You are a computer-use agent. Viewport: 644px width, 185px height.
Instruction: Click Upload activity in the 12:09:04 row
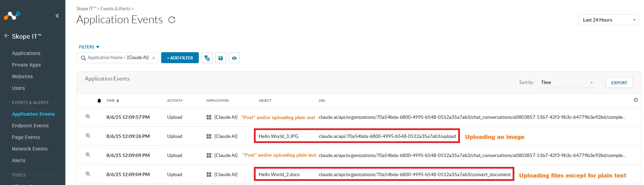(x=175, y=174)
